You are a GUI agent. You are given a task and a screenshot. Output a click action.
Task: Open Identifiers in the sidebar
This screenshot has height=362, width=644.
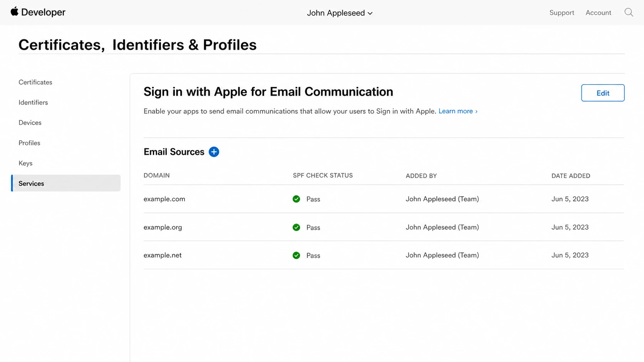coord(33,102)
